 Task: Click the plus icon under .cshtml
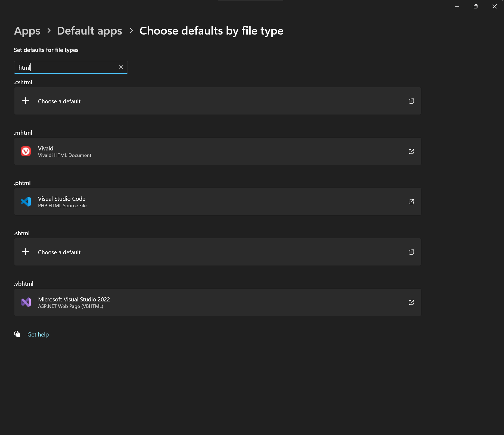26,101
